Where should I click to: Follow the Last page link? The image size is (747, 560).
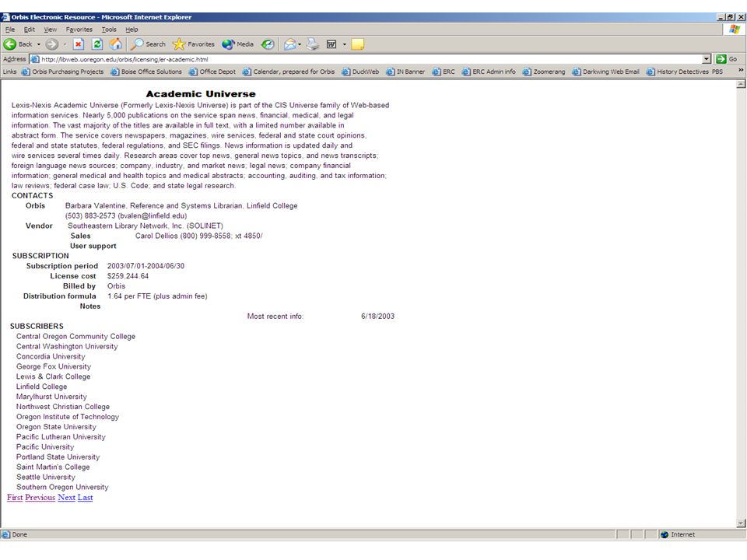tap(86, 497)
